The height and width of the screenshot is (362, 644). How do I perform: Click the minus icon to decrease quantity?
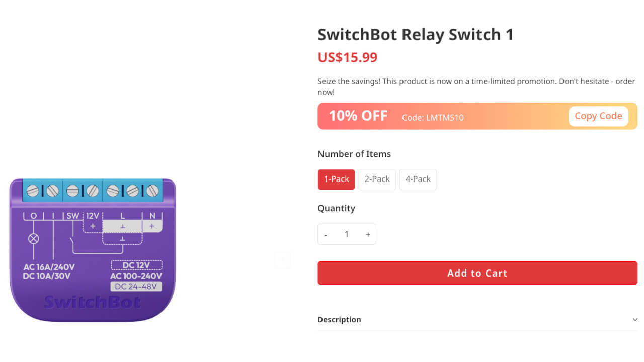[326, 234]
